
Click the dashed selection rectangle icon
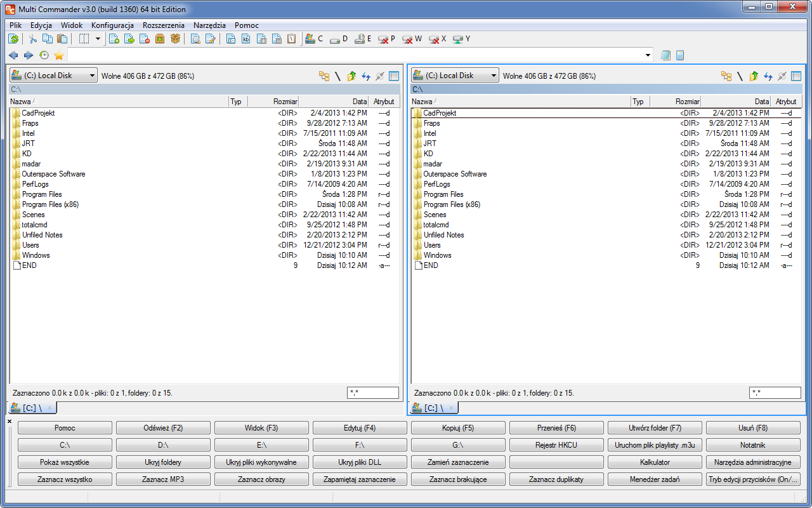84,39
